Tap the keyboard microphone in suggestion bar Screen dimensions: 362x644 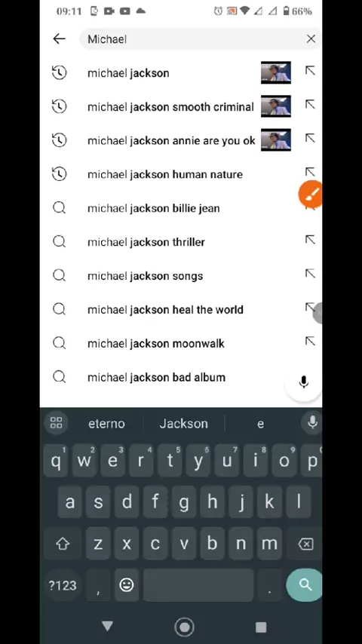(x=313, y=422)
